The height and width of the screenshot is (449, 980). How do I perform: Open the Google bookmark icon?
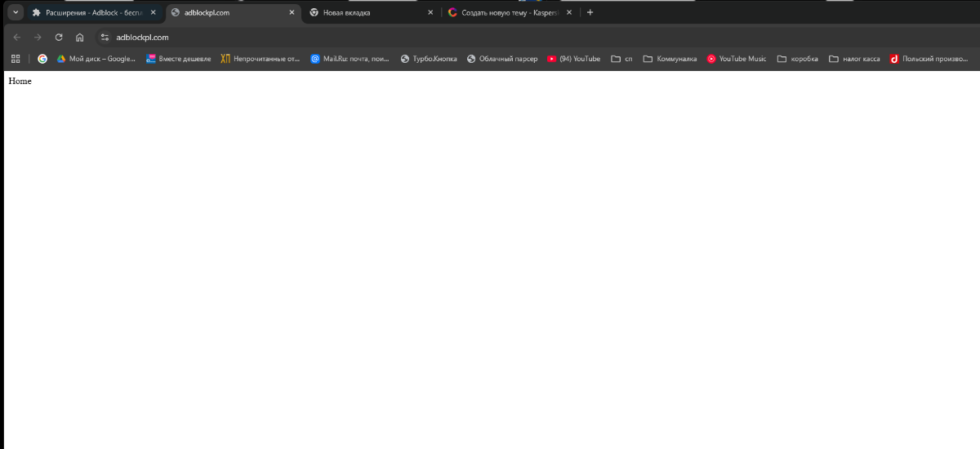coord(42,59)
